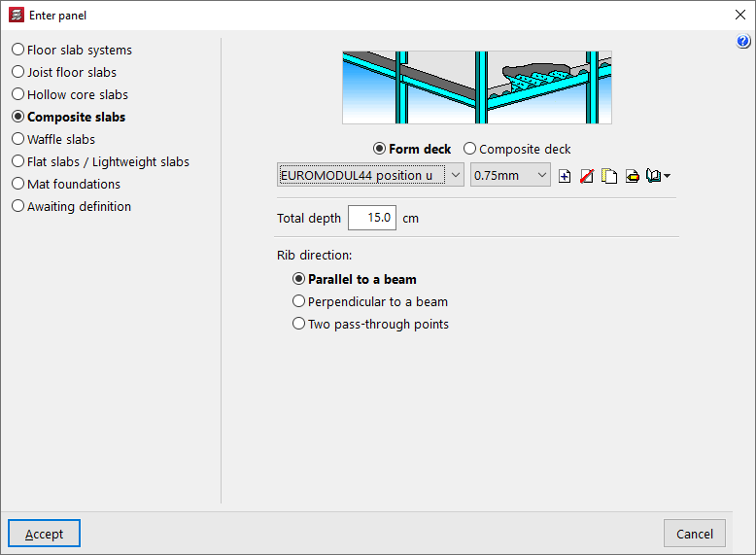
Task: Open the 0.75mm thickness dropdown
Action: coord(510,175)
